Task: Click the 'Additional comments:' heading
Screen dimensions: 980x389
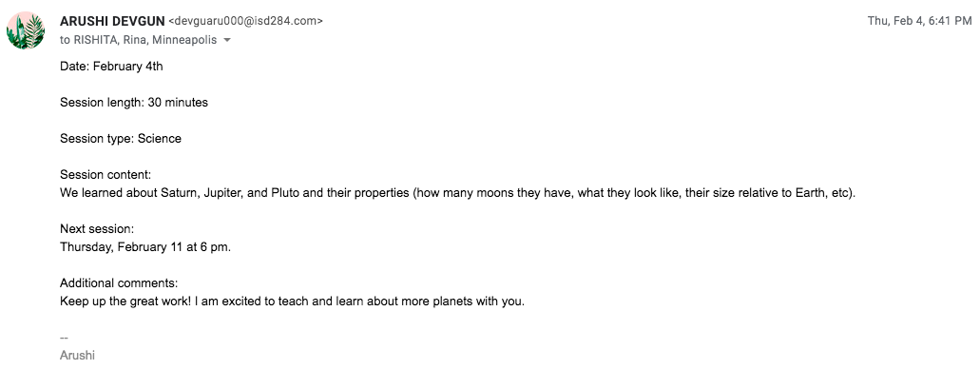Action: click(118, 283)
